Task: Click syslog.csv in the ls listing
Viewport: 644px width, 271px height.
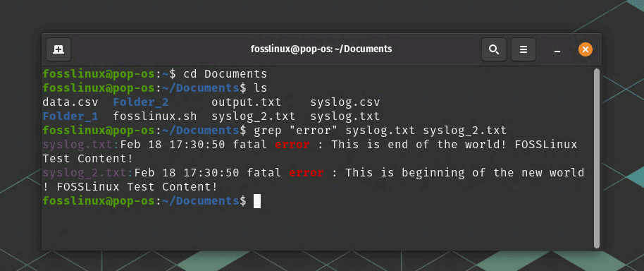Action: [345, 102]
